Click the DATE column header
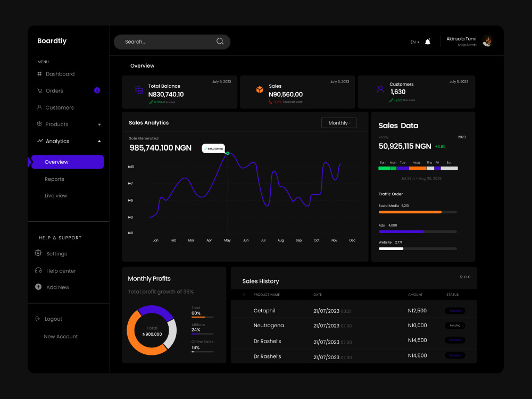Viewport: 532px width, 399px height. pyautogui.click(x=317, y=295)
